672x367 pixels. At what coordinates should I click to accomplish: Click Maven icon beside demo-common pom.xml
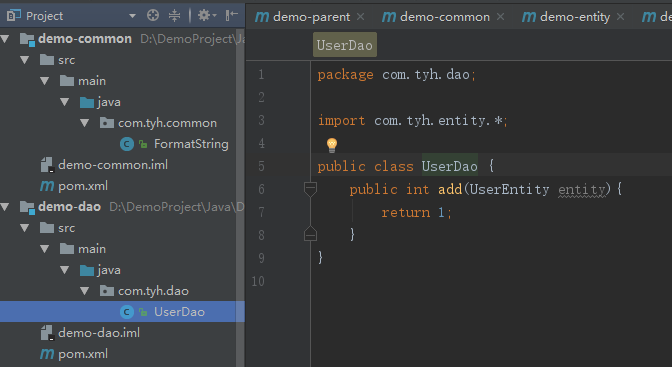coord(47,187)
